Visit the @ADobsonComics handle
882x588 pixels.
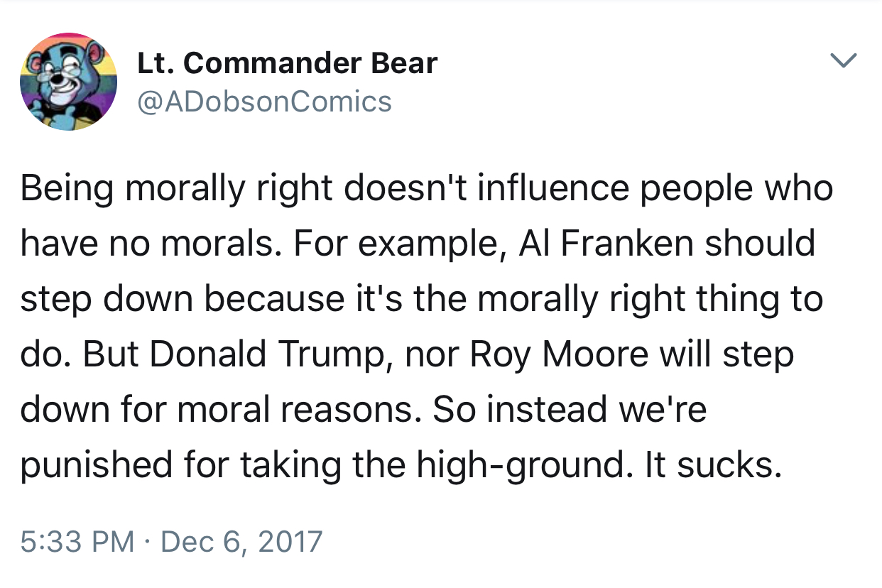pyautogui.click(x=264, y=102)
